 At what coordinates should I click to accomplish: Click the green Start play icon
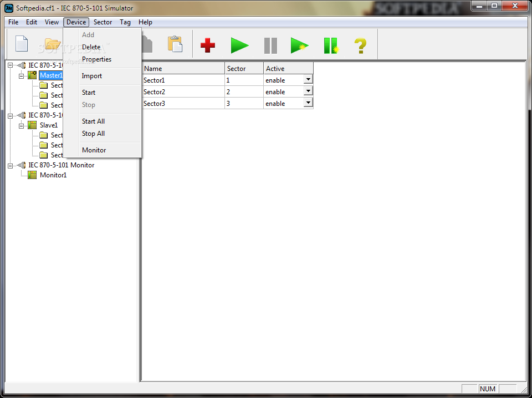[240, 45]
